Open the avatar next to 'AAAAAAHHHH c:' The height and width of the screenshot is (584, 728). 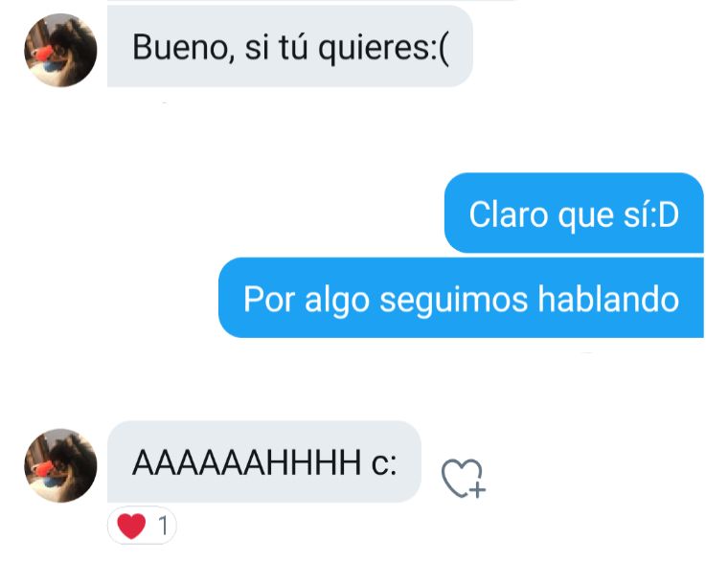(60, 465)
